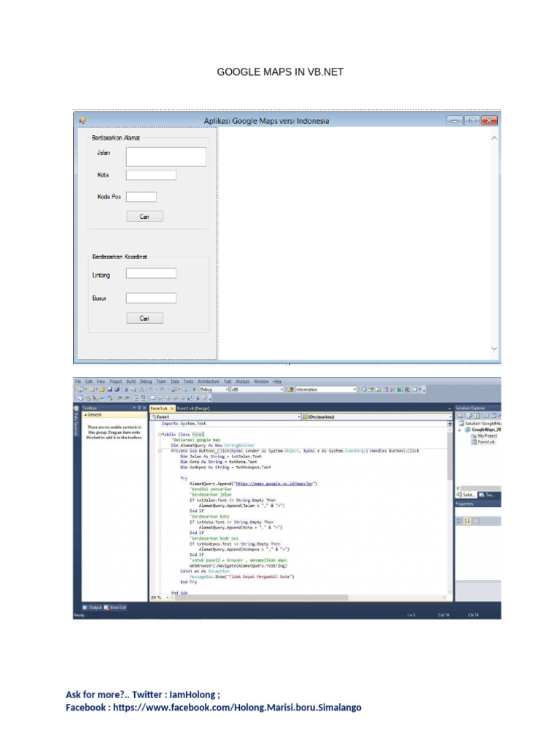This screenshot has width=560, height=747.
Task: Open the Information find dropdown
Action: [x=325, y=390]
